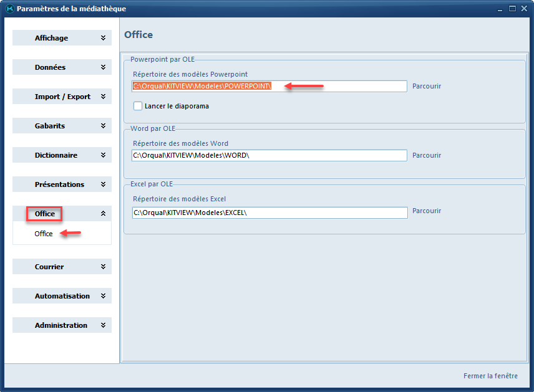534x392 pixels.
Task: Browse for Word templates folder with Parcourir
Action: point(427,155)
